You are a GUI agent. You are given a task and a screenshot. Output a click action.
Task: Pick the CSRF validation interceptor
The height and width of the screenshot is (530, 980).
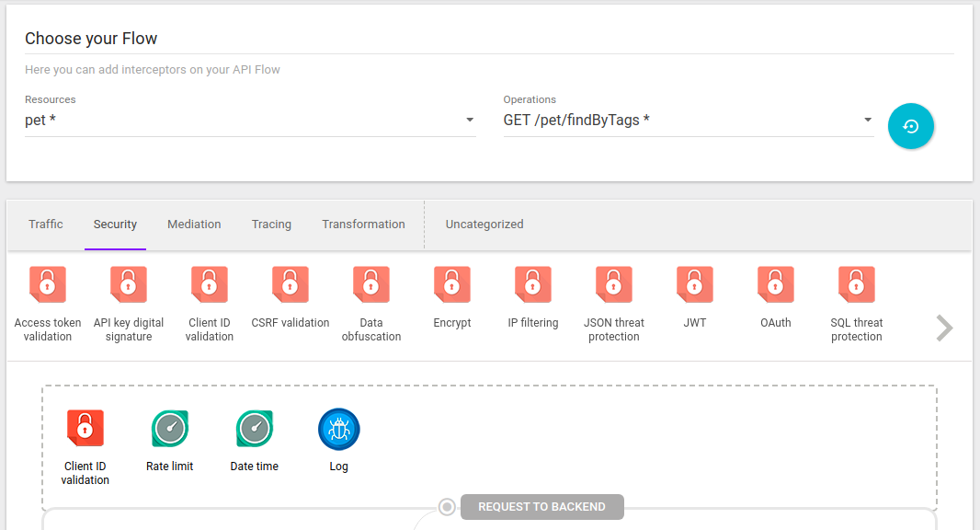[x=291, y=285]
